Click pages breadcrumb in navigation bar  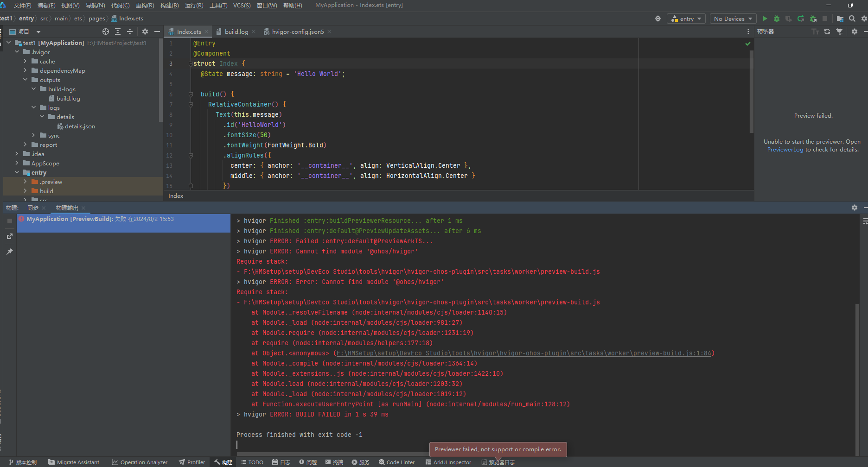click(97, 19)
